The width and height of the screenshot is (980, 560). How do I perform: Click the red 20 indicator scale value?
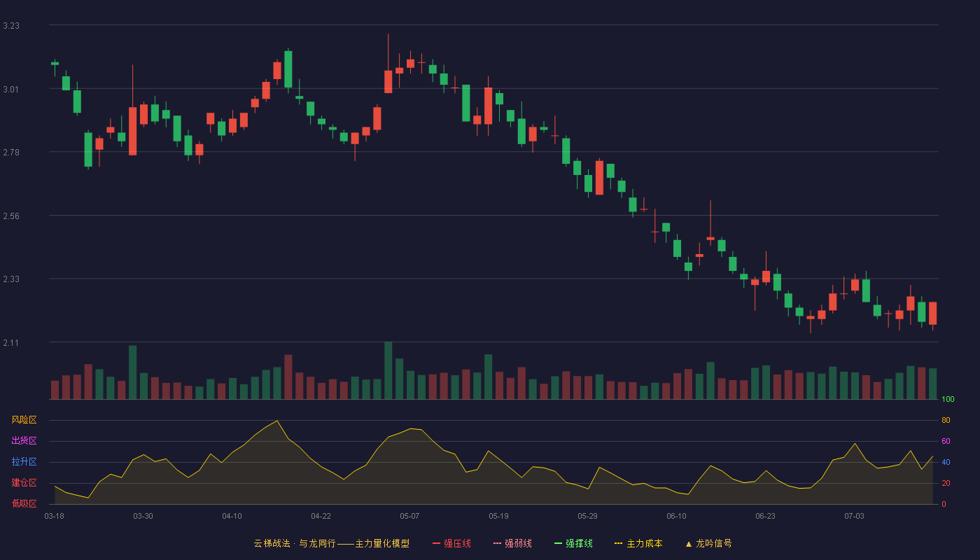tap(946, 483)
